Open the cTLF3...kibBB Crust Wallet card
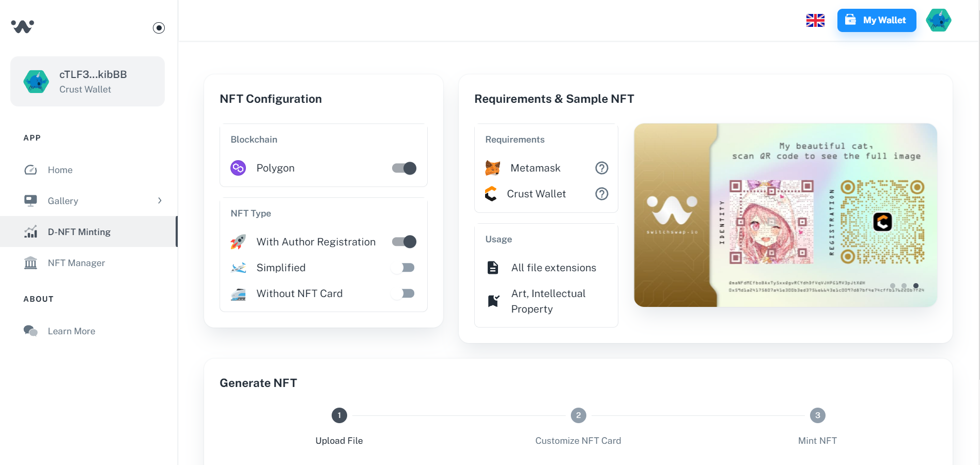Viewport: 980px width, 465px height. coord(88,82)
